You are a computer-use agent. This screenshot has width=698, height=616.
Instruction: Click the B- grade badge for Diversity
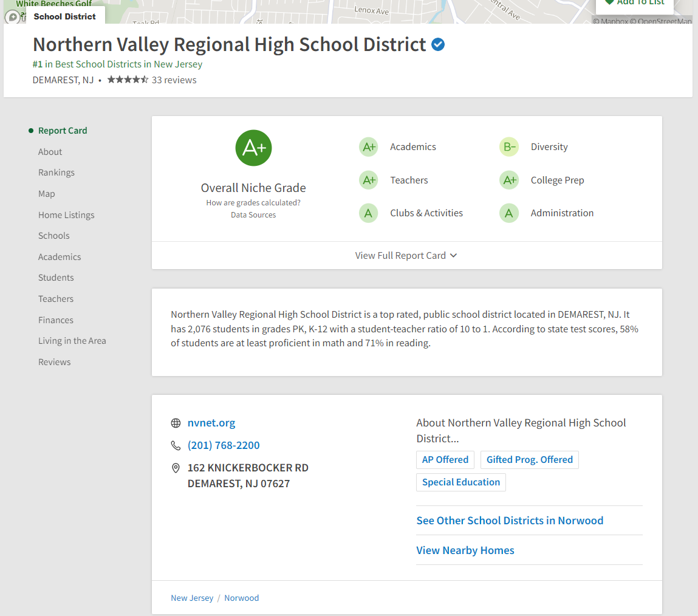coord(509,147)
